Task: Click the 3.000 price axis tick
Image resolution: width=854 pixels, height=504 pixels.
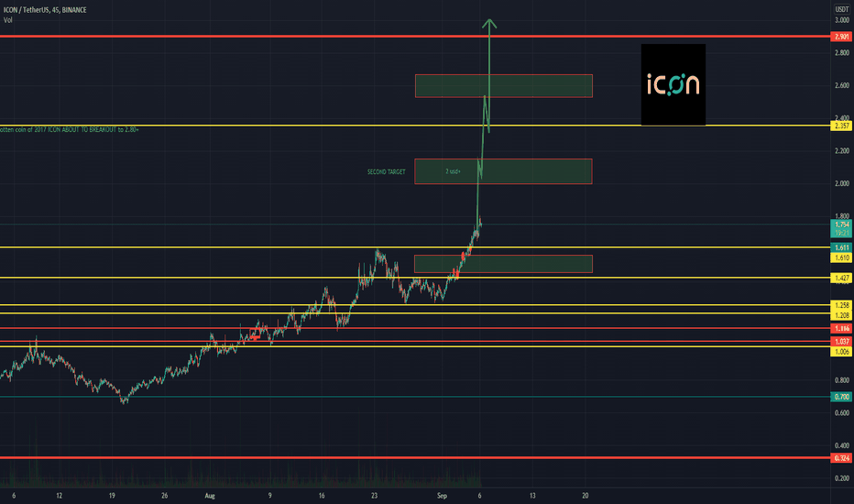Action: coord(841,20)
